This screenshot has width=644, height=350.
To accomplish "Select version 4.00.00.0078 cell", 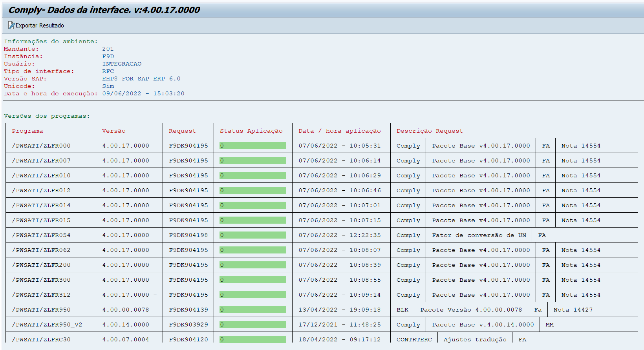I will pyautogui.click(x=126, y=310).
